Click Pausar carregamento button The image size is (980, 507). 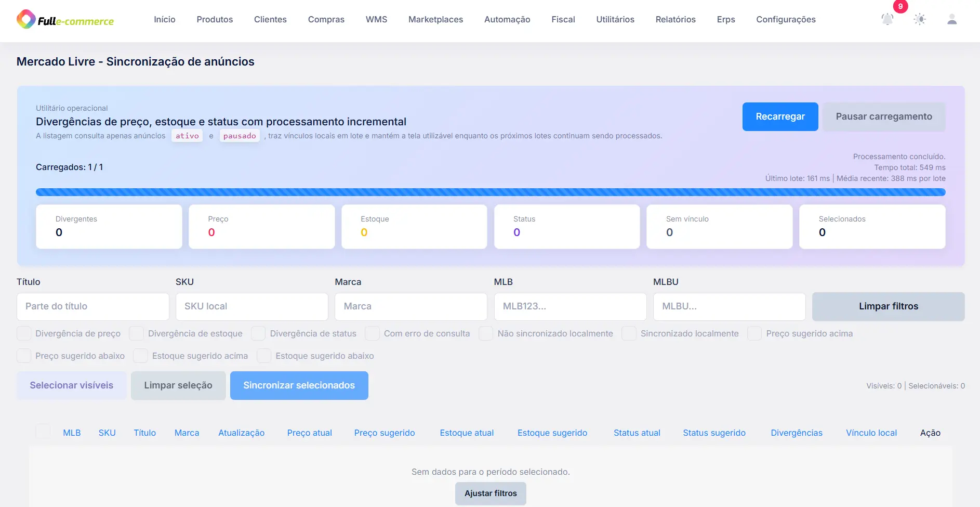(x=884, y=116)
